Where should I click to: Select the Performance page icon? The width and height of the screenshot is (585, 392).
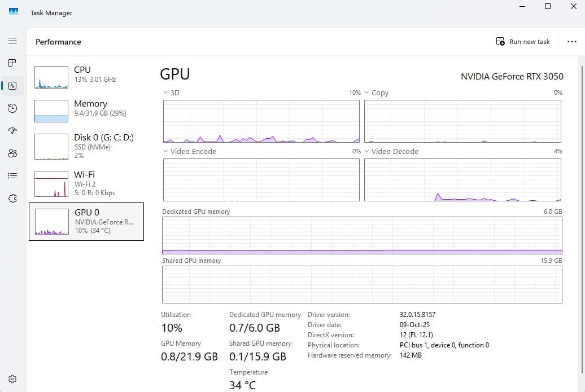12,86
